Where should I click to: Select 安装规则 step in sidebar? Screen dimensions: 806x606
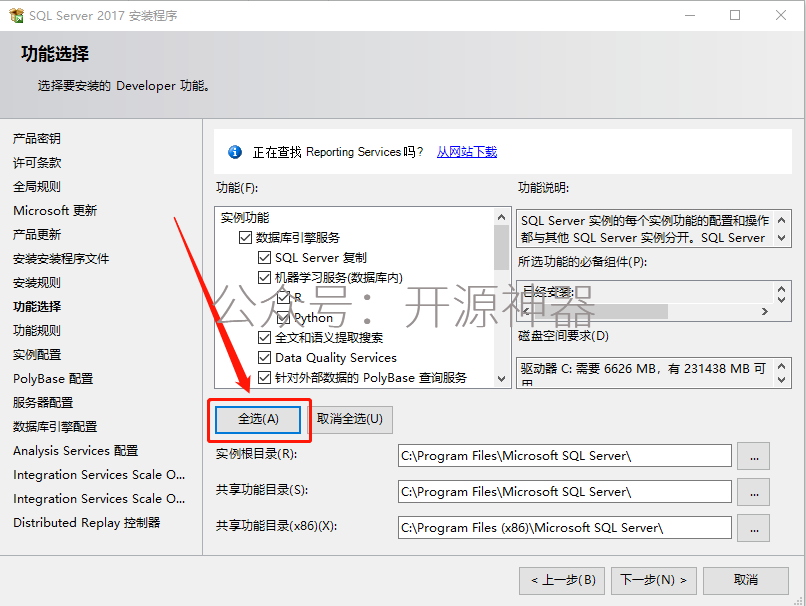point(37,283)
